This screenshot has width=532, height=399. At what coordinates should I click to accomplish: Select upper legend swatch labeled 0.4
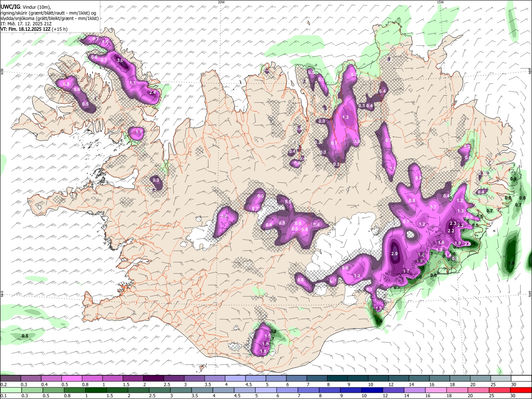click(x=51, y=378)
